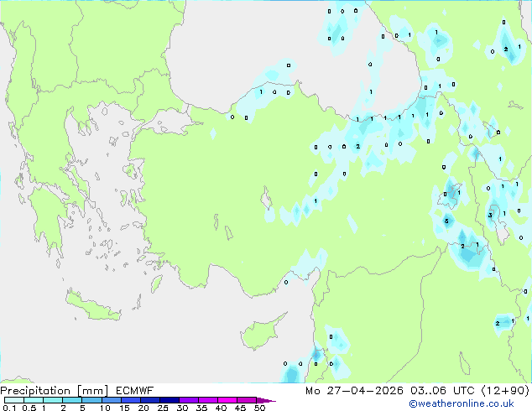Pick the bright magenta 40-45 mm legend swatch
532x411 pixels.
(227, 400)
